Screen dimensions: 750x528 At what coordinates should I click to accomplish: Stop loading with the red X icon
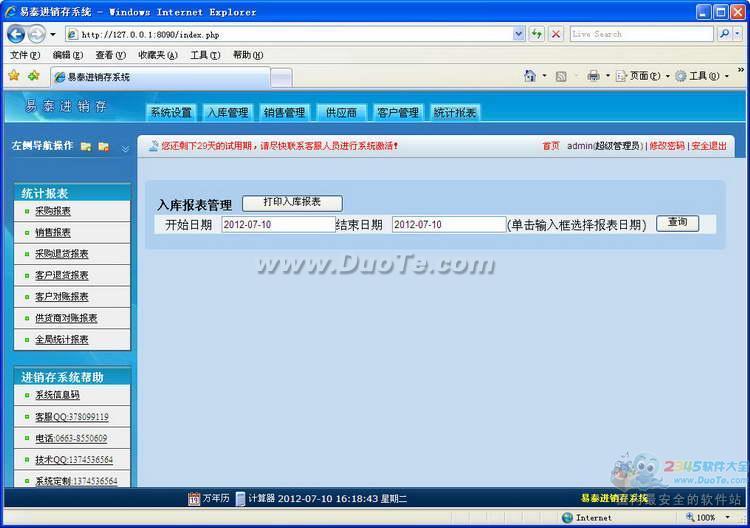coord(556,34)
